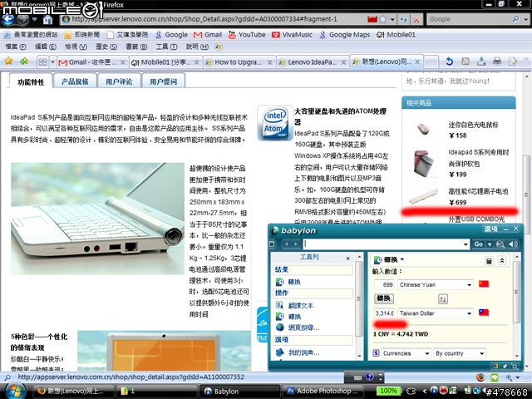The height and width of the screenshot is (399, 532).
Task: Switch to Adobe Photoshop taskbar button
Action: [323, 392]
